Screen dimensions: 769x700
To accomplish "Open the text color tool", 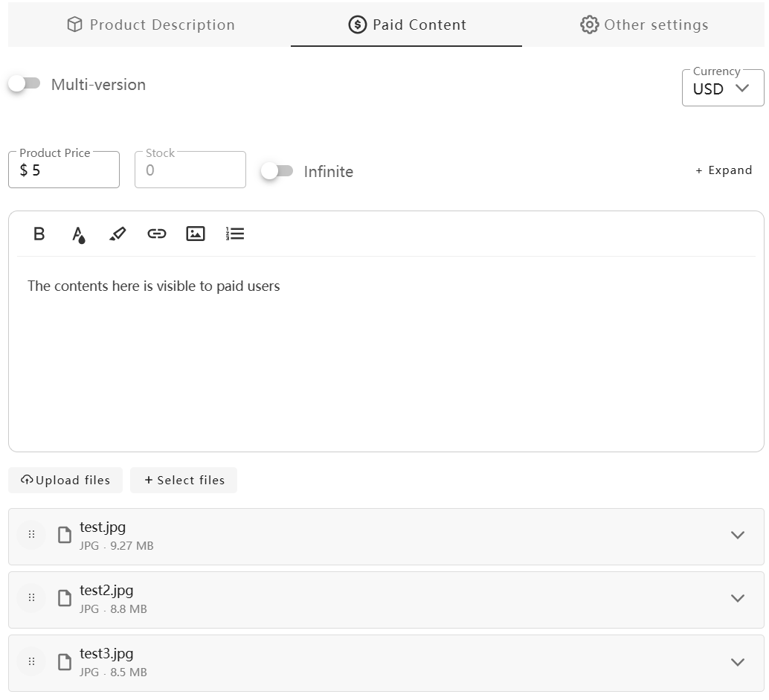I will [78, 234].
